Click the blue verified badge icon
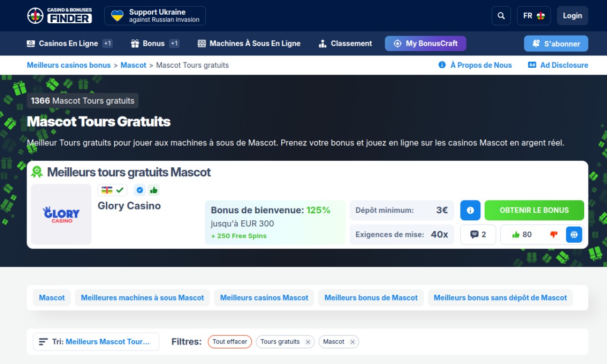 [139, 190]
